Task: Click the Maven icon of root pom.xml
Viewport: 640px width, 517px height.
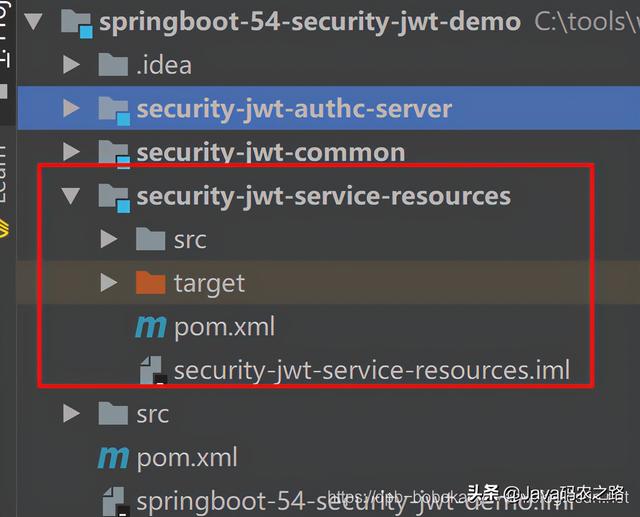Action: [113, 457]
